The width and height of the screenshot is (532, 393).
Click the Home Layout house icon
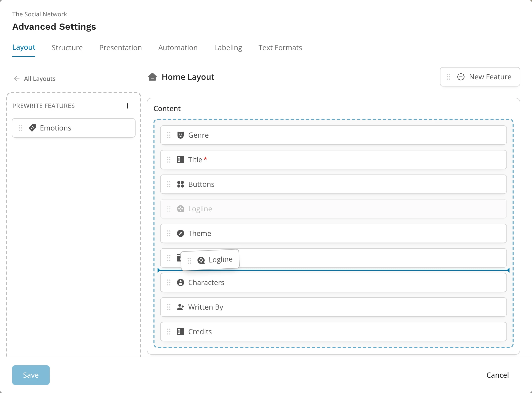(152, 77)
